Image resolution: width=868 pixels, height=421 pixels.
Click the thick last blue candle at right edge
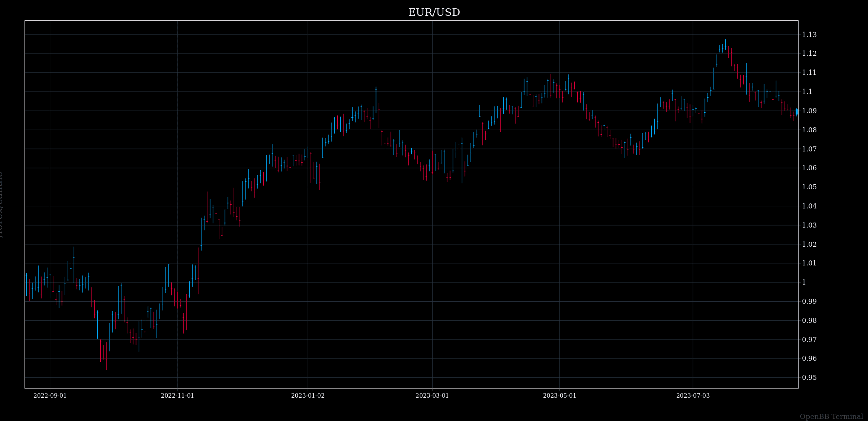click(x=796, y=111)
